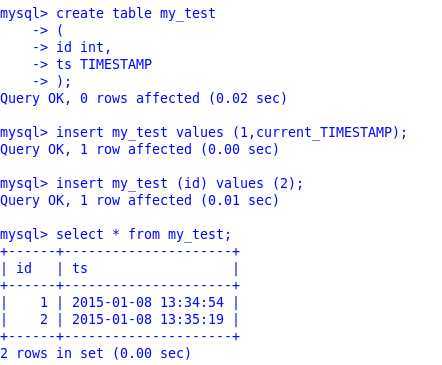Click 'Query OK, 1 row affected (0.01 sec)'
This screenshot has width=442, height=365.
click(x=139, y=201)
